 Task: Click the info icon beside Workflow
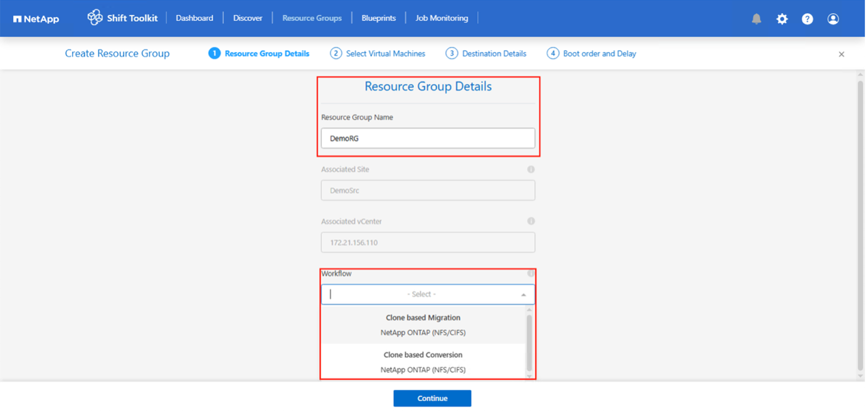531,273
